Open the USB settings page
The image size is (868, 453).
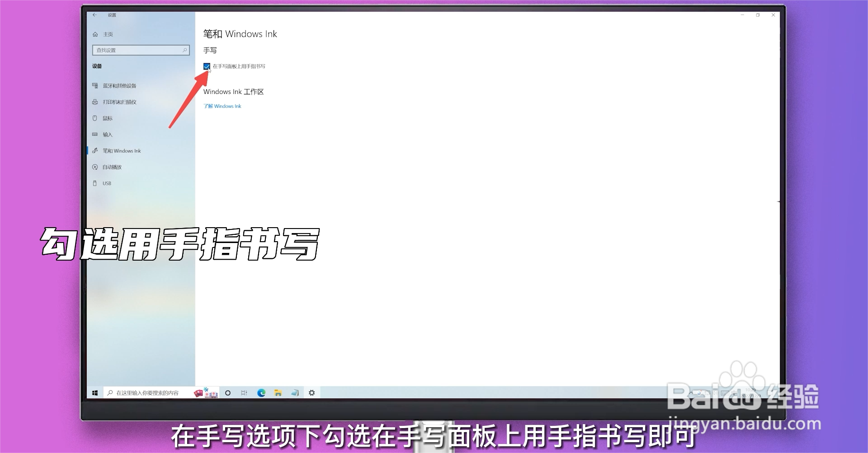(107, 183)
